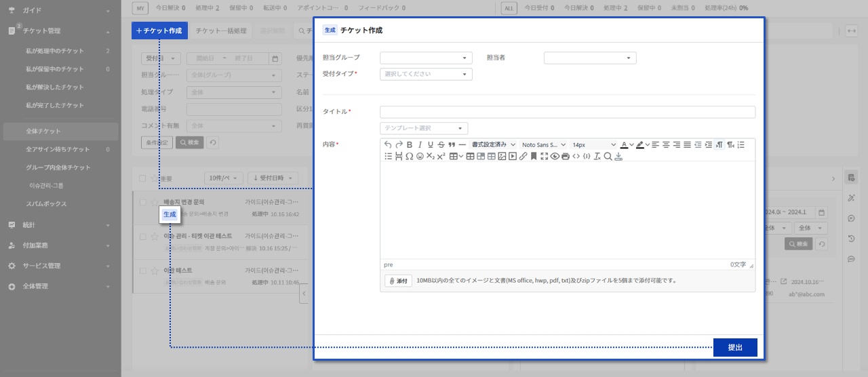
Task: Open 全体チケット in the sidebar
Action: (43, 131)
